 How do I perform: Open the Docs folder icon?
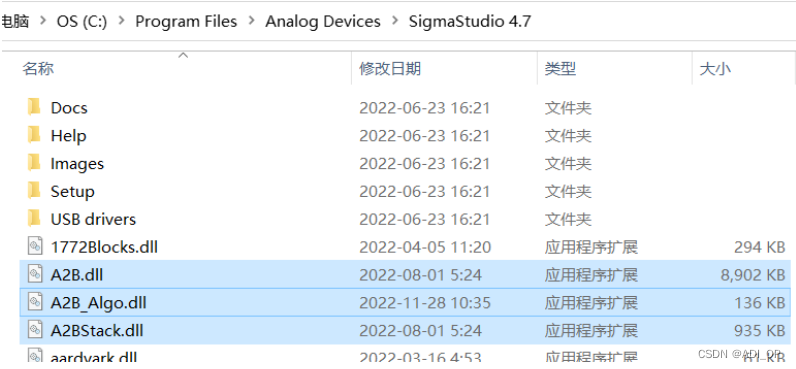[34, 108]
